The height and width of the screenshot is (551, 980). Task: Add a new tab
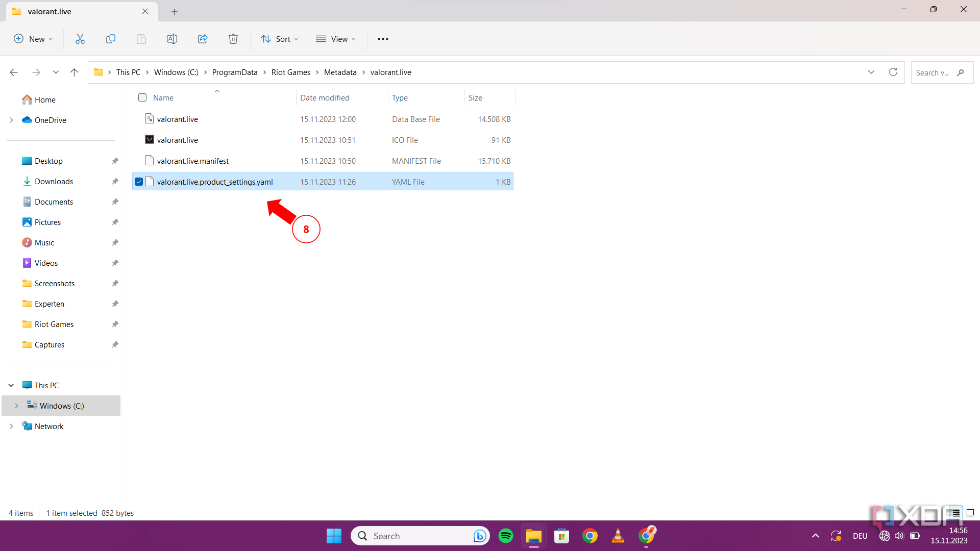pos(175,11)
